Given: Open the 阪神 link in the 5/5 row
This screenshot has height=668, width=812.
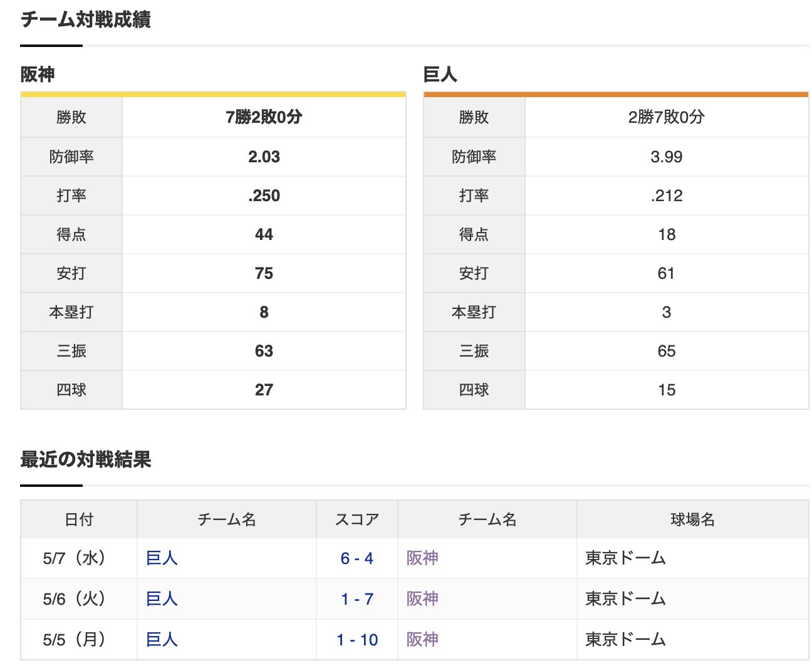Looking at the screenshot, I should coord(423,640).
